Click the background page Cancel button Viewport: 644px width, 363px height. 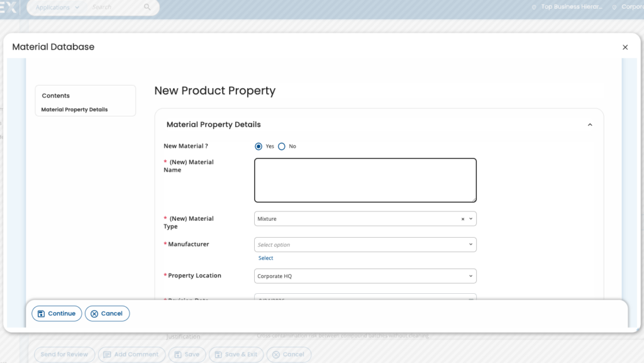289,355
